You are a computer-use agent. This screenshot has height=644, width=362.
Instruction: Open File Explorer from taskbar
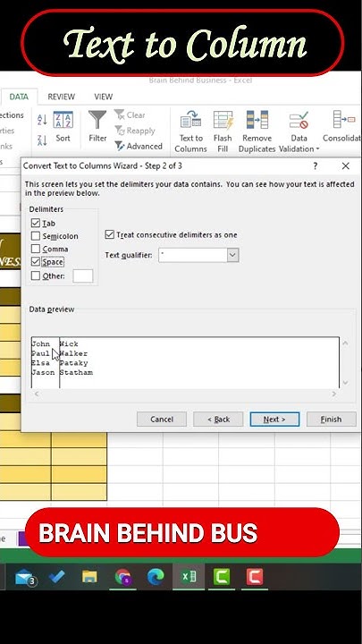(89, 577)
